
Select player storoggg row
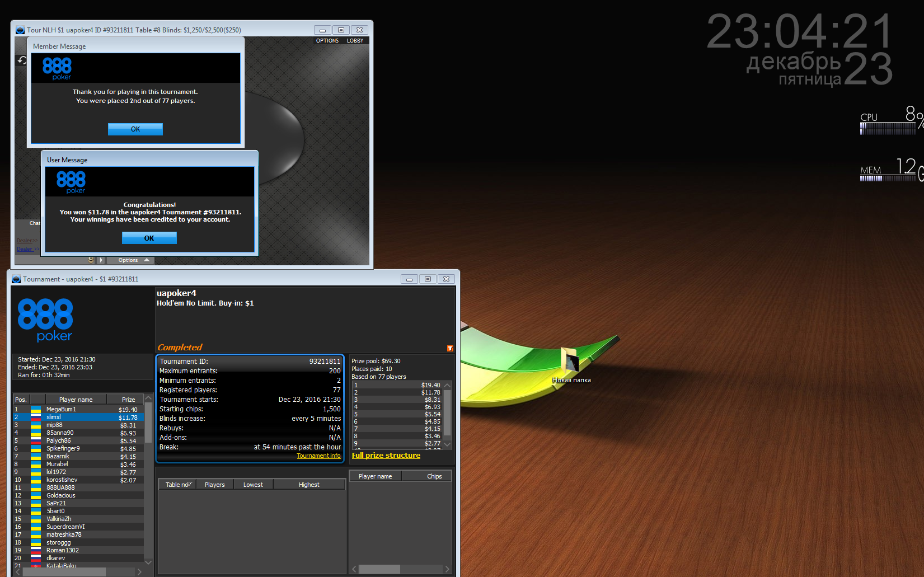pyautogui.click(x=78, y=542)
